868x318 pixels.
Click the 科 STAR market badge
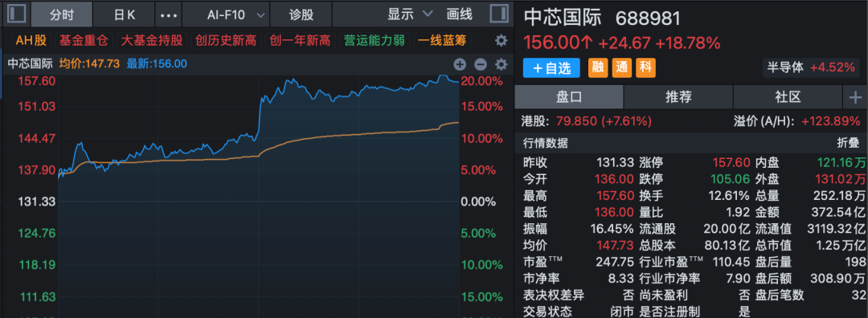tap(645, 67)
